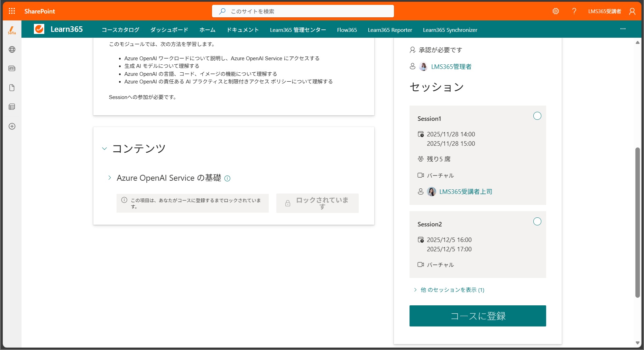Open the settings gear icon
The height and width of the screenshot is (350, 644).
pos(555,11)
